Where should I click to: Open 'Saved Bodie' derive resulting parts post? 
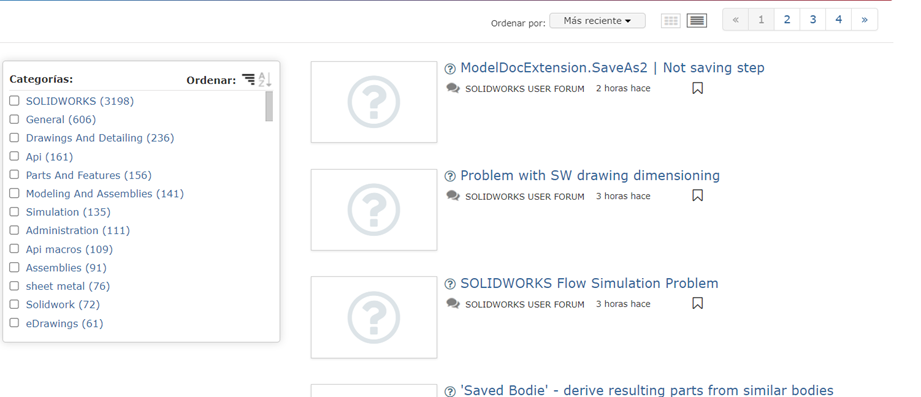click(647, 391)
